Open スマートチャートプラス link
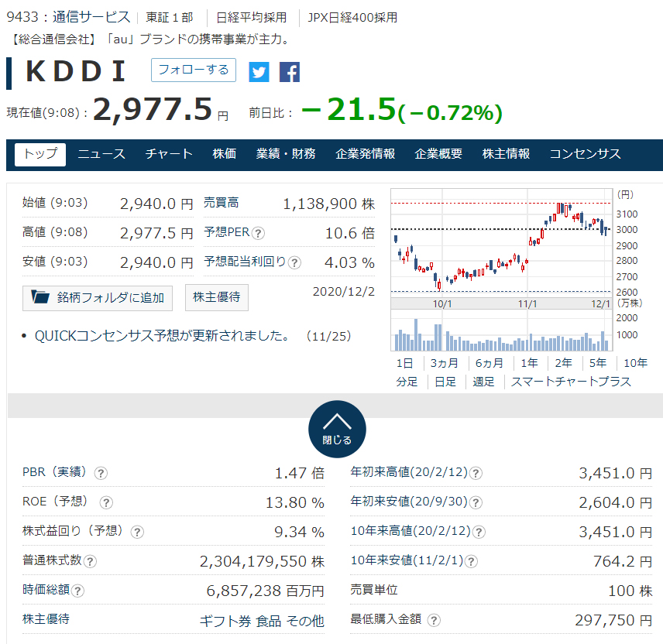 tap(571, 382)
